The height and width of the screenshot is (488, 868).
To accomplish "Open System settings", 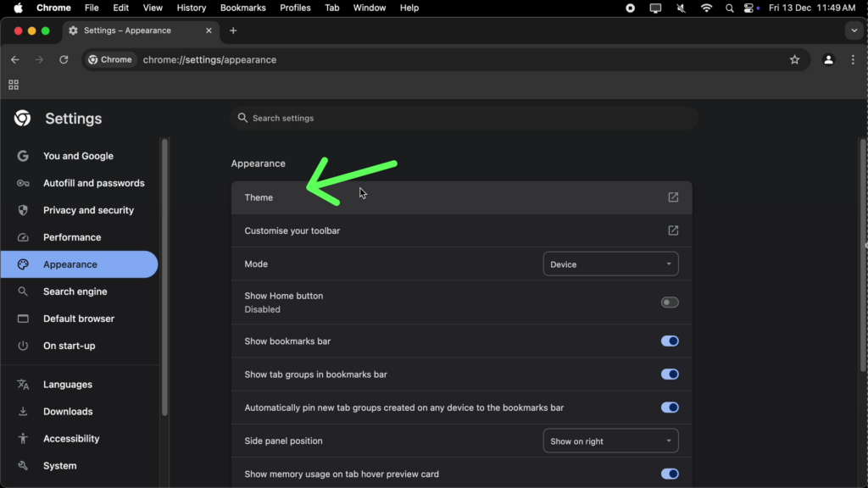I will (79, 466).
